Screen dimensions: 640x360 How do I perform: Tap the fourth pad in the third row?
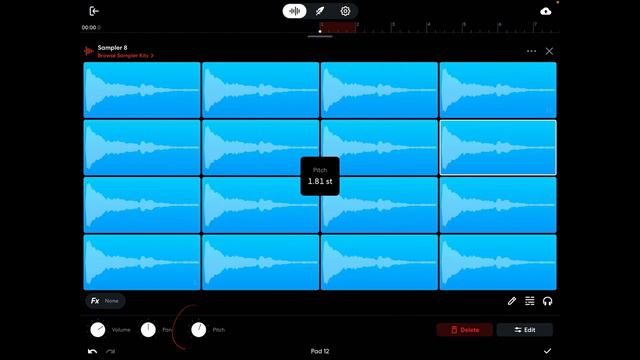pyautogui.click(x=498, y=205)
